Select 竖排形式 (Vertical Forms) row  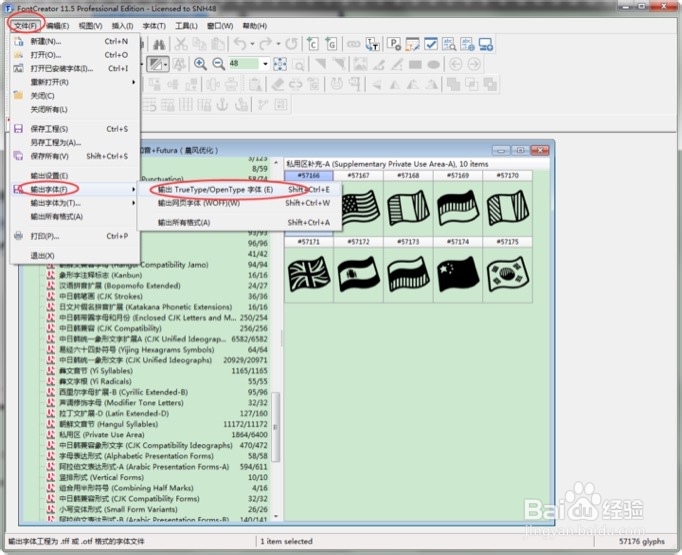[x=157, y=477]
